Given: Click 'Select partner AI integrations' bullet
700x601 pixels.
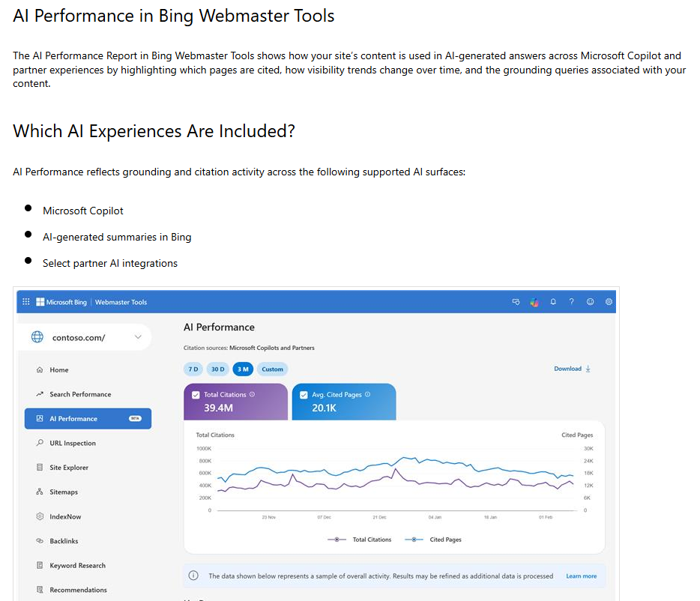Looking at the screenshot, I should [110, 264].
